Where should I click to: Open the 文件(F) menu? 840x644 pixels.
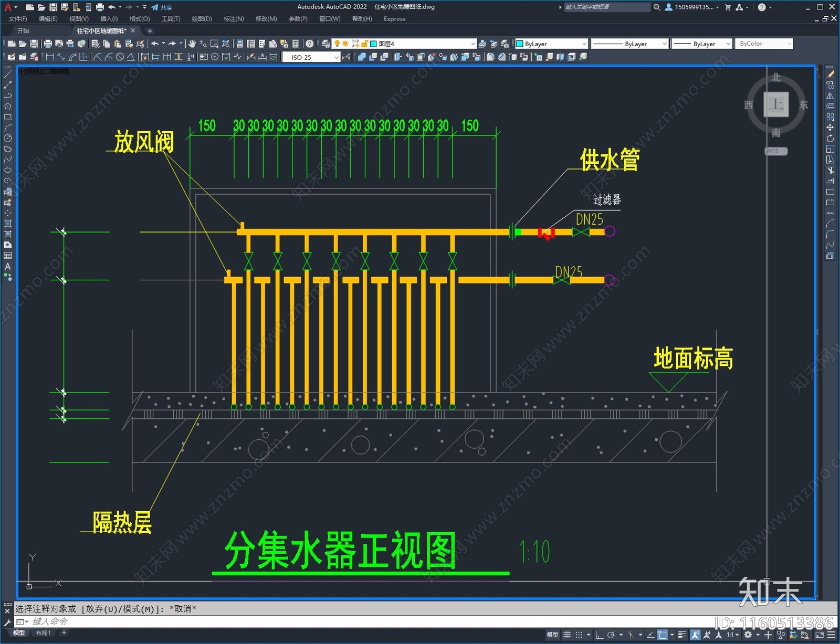pyautogui.click(x=18, y=19)
